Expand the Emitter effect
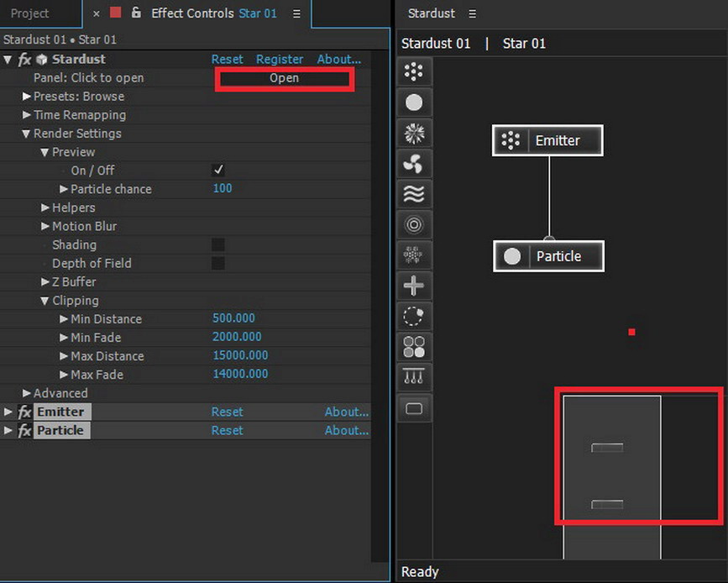 (x=8, y=412)
